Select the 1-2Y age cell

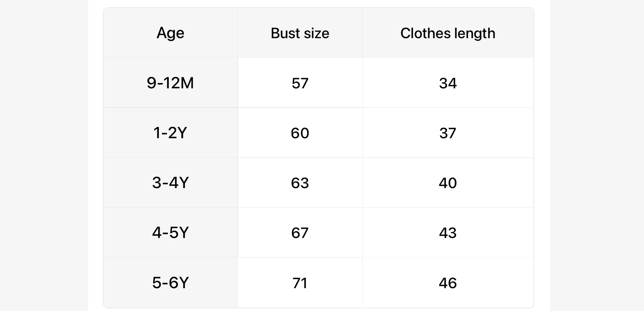[170, 133]
